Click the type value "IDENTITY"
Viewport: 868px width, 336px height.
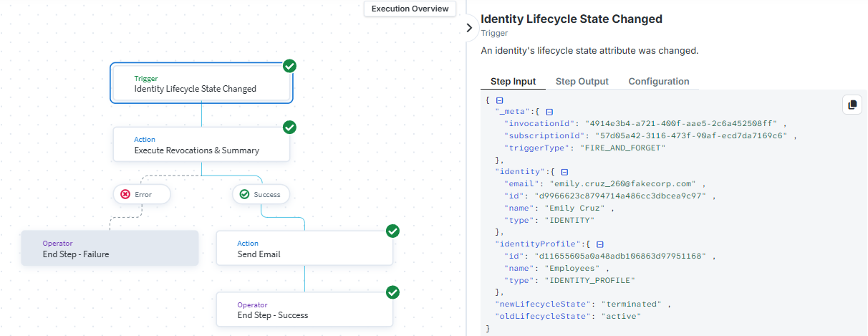point(570,220)
